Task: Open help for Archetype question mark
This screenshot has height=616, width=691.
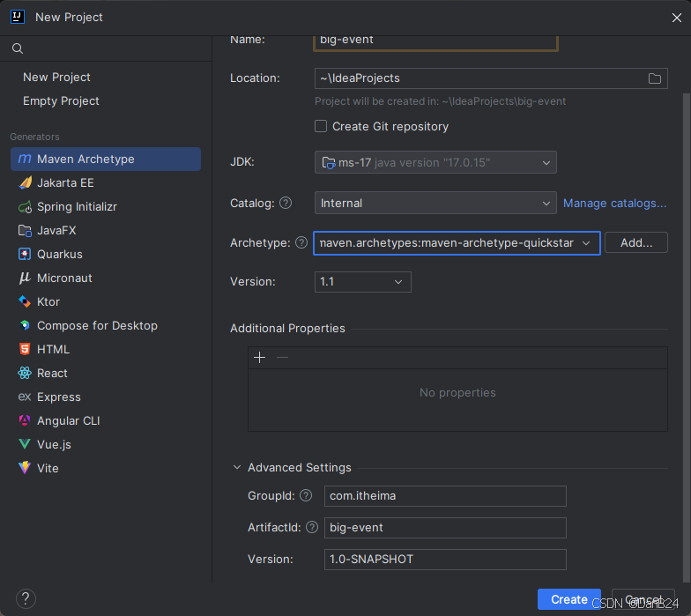Action: tap(301, 242)
